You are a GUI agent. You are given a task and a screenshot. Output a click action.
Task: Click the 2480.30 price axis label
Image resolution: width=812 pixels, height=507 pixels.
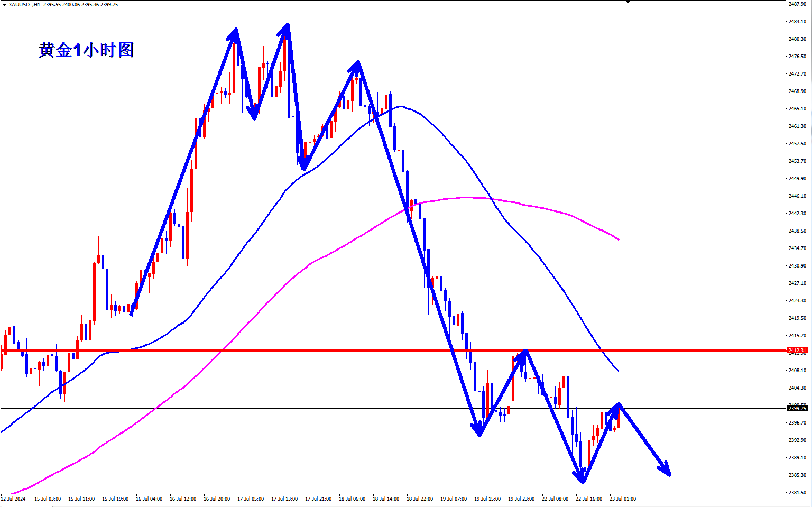point(797,39)
